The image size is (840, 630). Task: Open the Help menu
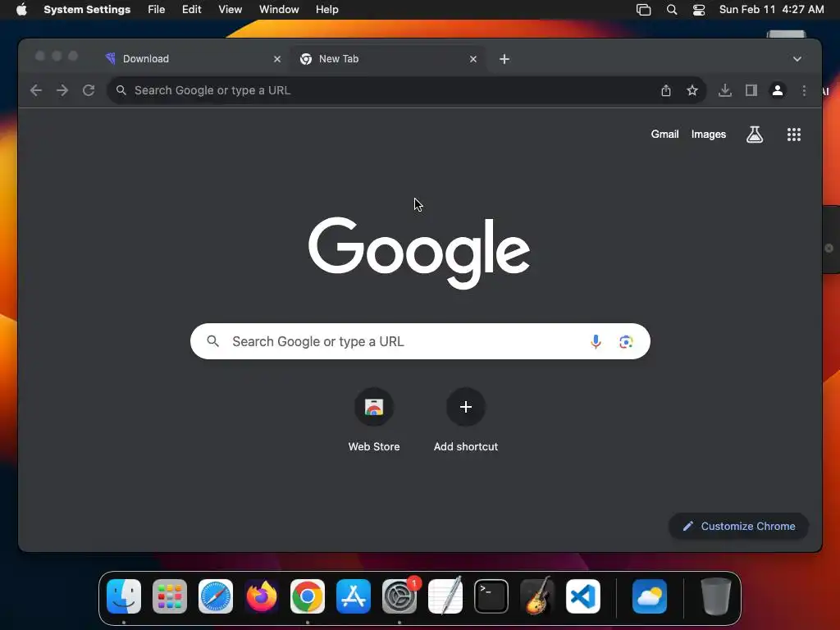[326, 10]
